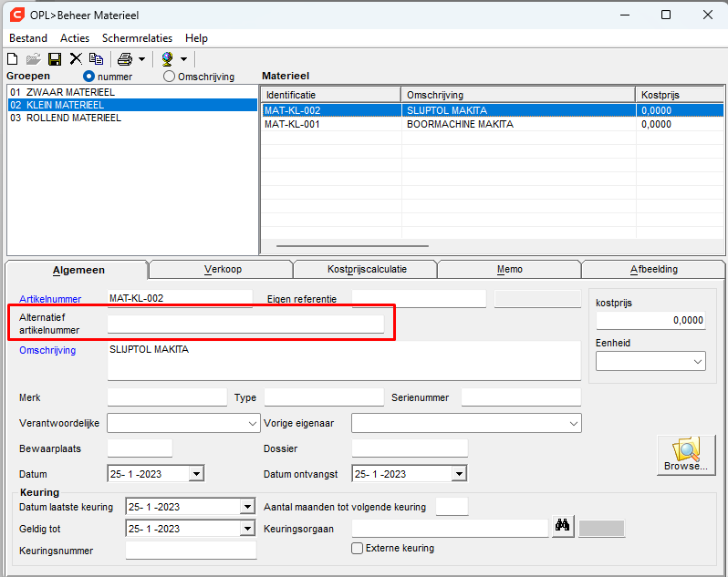The width and height of the screenshot is (728, 577).
Task: Click the Keuringsorgaan input field
Action: pos(450,529)
